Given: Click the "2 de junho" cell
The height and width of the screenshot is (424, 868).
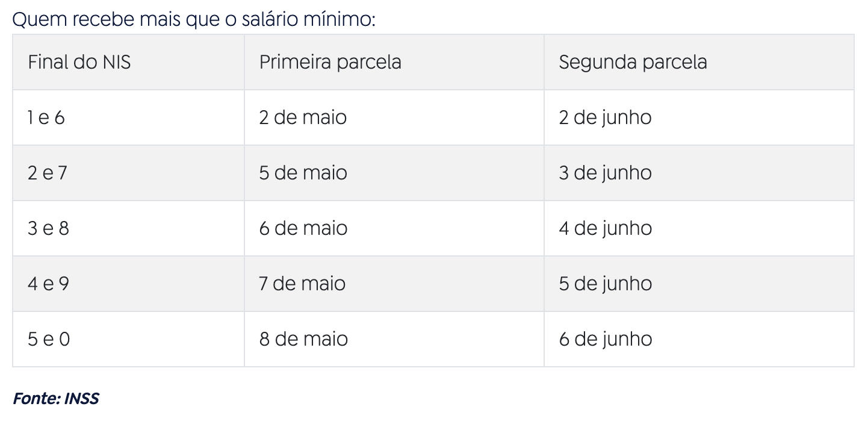Looking at the screenshot, I should click(x=605, y=117).
